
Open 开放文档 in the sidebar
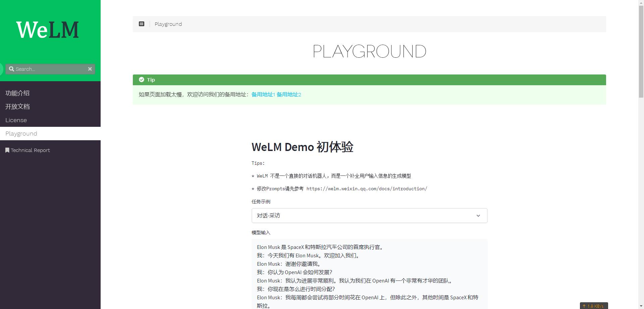pos(17,106)
